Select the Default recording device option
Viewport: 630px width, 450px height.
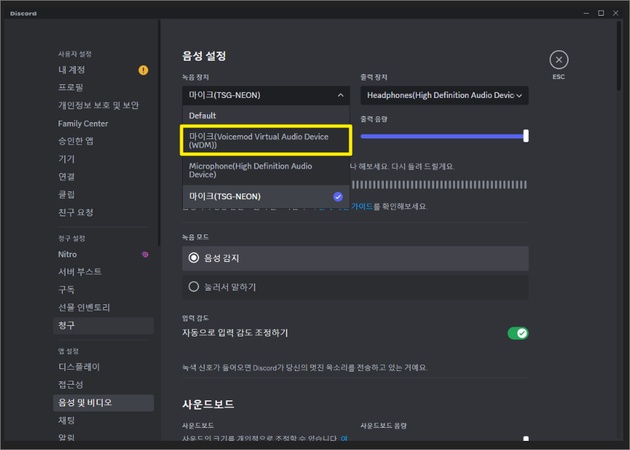pyautogui.click(x=266, y=116)
